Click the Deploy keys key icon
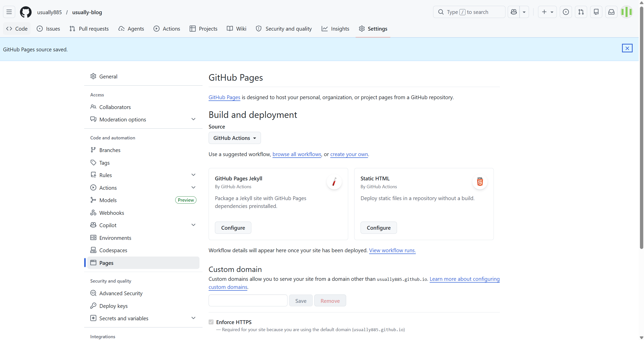The height and width of the screenshot is (340, 644). coord(93,306)
